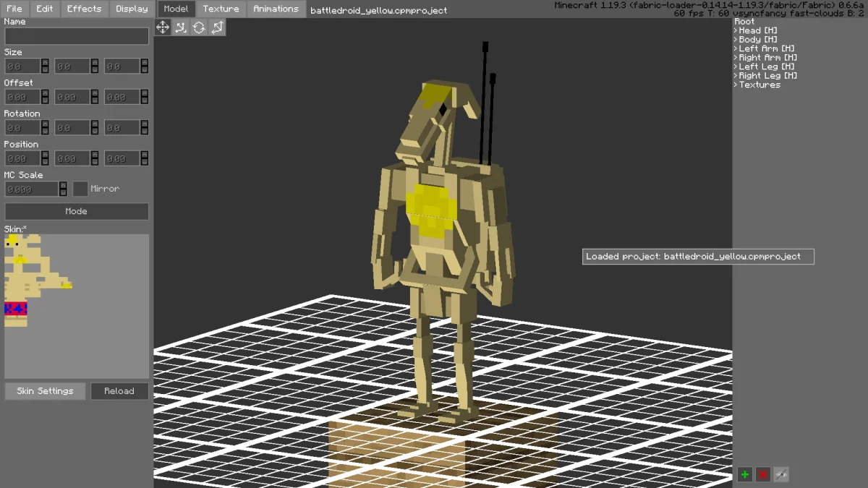Open the Effects menu
This screenshot has width=868, height=488.
coord(85,9)
